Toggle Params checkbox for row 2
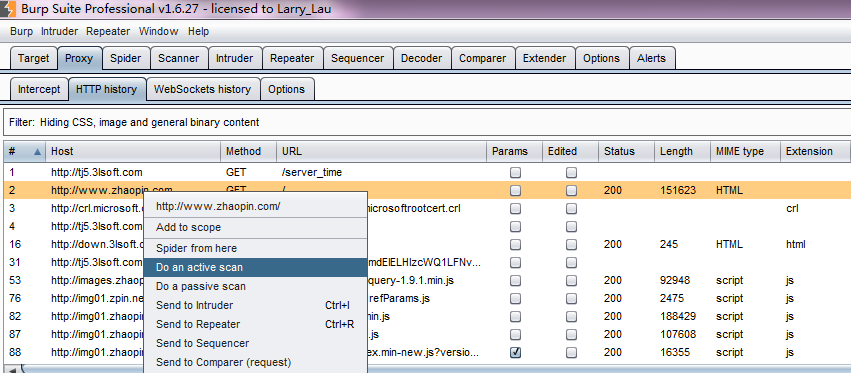 (516, 191)
